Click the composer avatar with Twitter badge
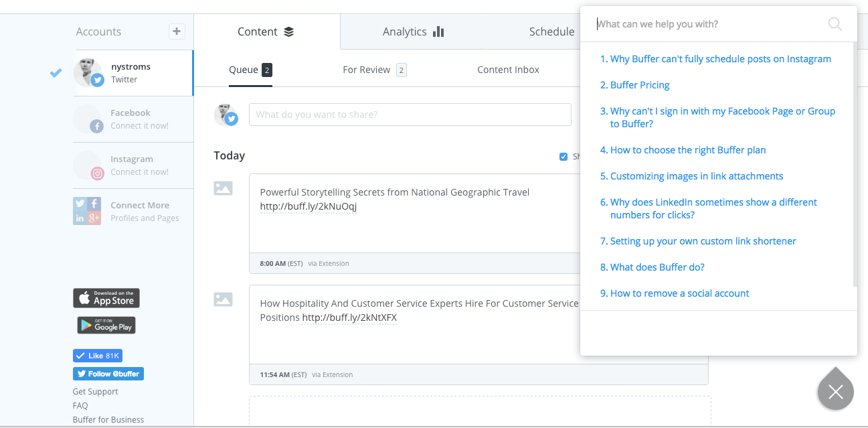The width and height of the screenshot is (868, 428). click(x=226, y=115)
